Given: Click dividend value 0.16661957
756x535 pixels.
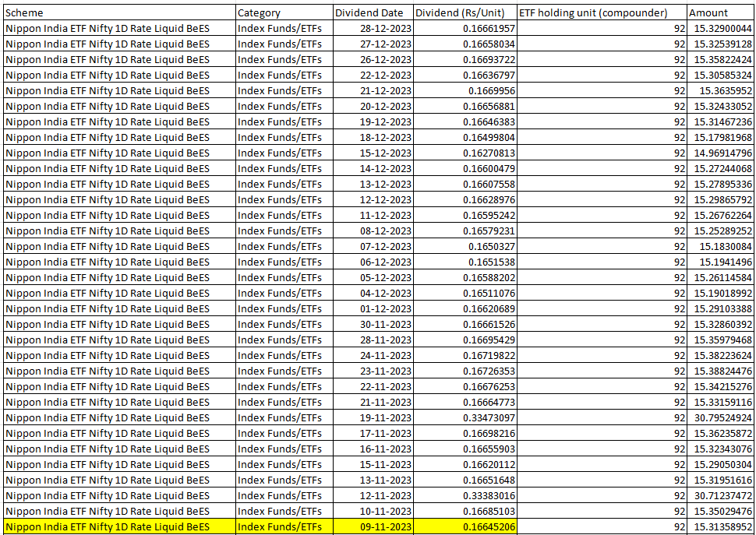Looking at the screenshot, I should coord(465,29).
